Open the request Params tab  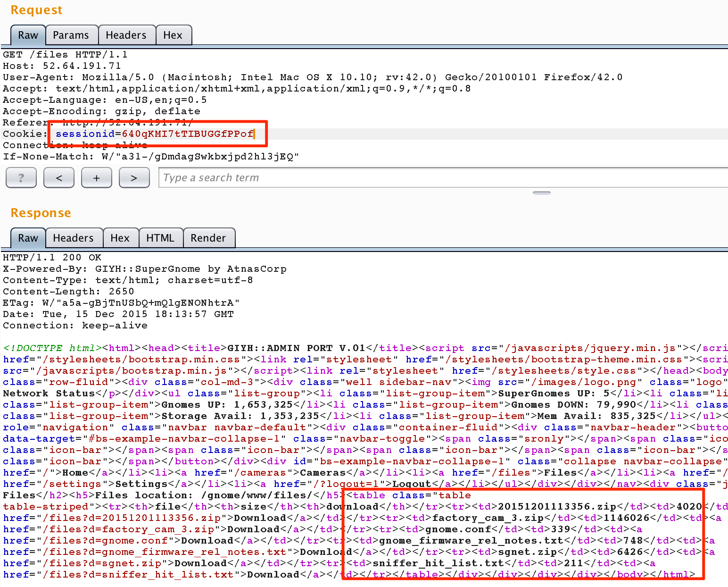71,35
